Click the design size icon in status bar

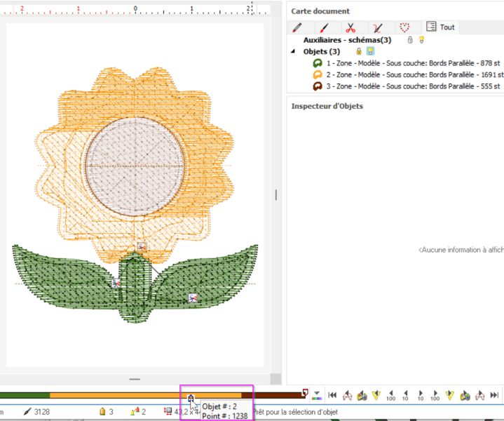click(x=168, y=411)
